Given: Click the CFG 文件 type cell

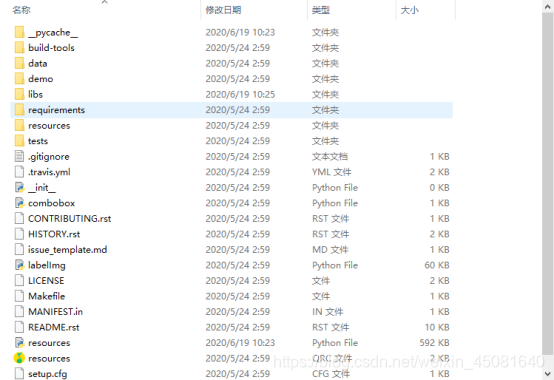Looking at the screenshot, I should click(331, 374).
